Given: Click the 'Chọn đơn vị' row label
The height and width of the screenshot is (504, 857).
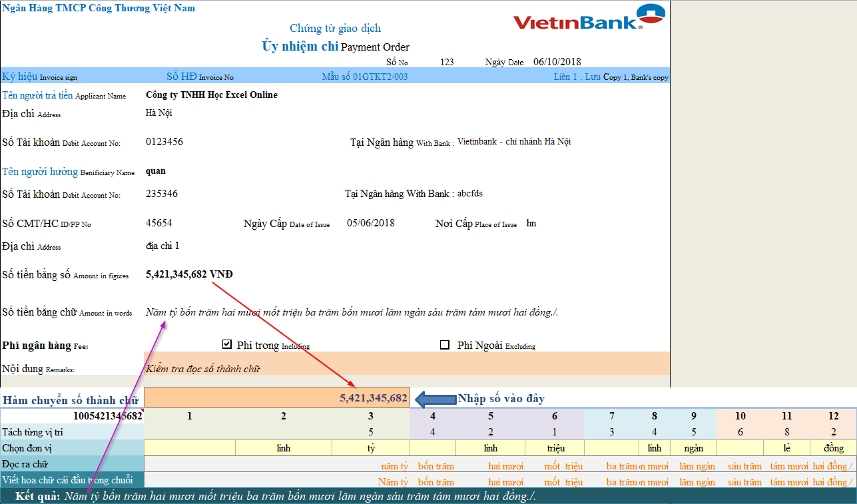Looking at the screenshot, I should (27, 448).
